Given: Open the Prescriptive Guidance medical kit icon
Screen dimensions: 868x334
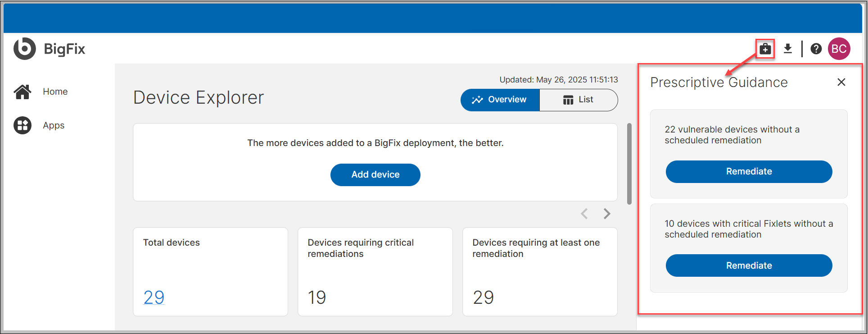Looking at the screenshot, I should pyautogui.click(x=765, y=49).
